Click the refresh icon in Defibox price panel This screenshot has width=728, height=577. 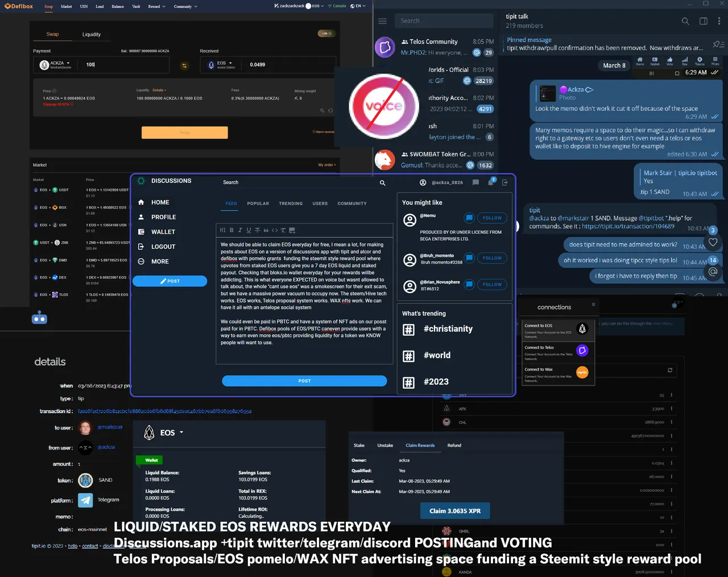330,110
